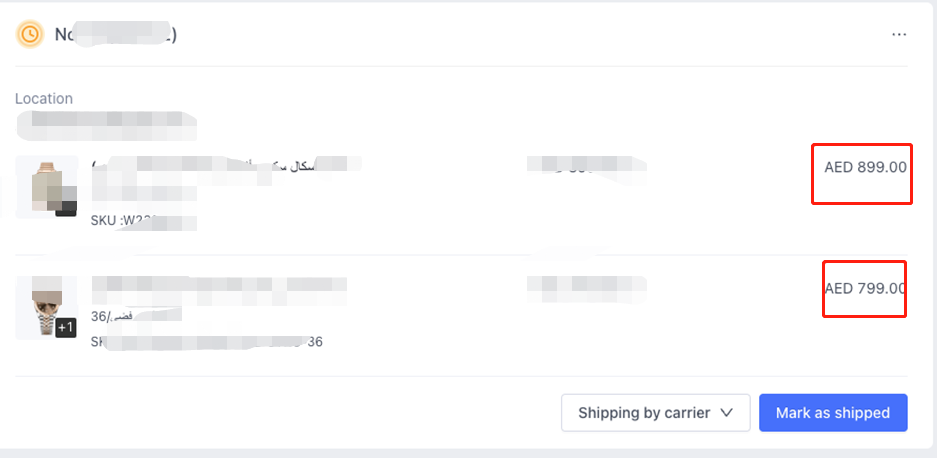The image size is (937, 458).
Task: Open the three-dot more options menu
Action: 899,35
